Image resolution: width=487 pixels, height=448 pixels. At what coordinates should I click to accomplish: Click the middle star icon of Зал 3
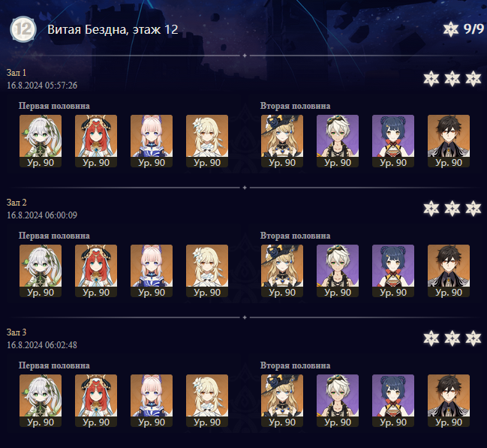click(452, 338)
